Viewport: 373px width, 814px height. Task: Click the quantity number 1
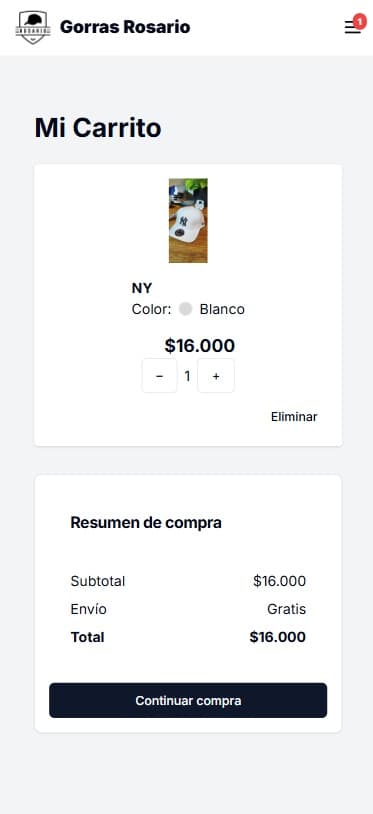(x=187, y=376)
